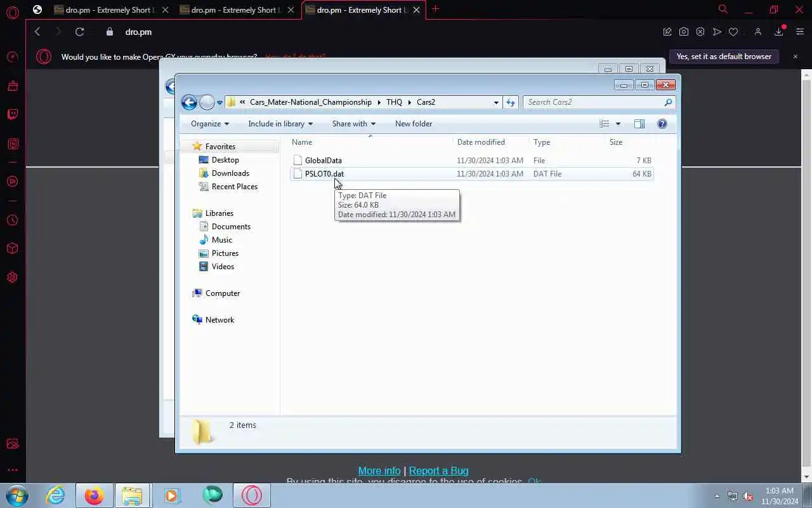Add page to bookmarks heart icon
Viewport: 812px width, 508px height.
733,32
